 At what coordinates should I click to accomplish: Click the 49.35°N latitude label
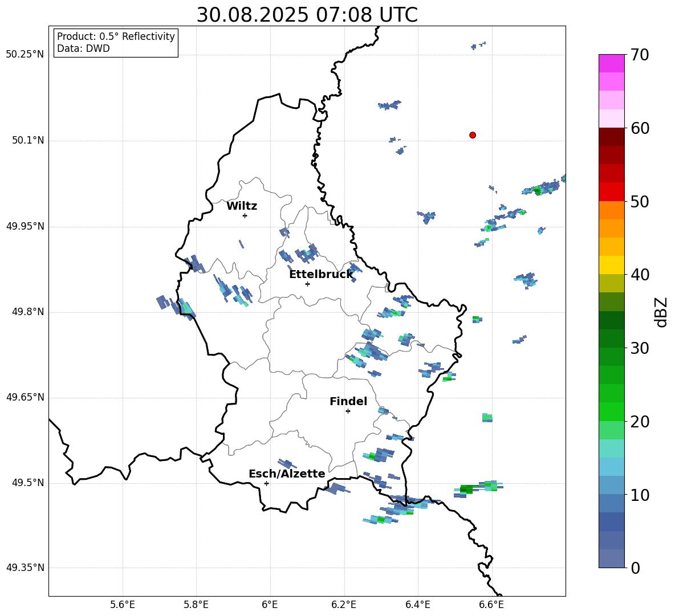tap(25, 568)
